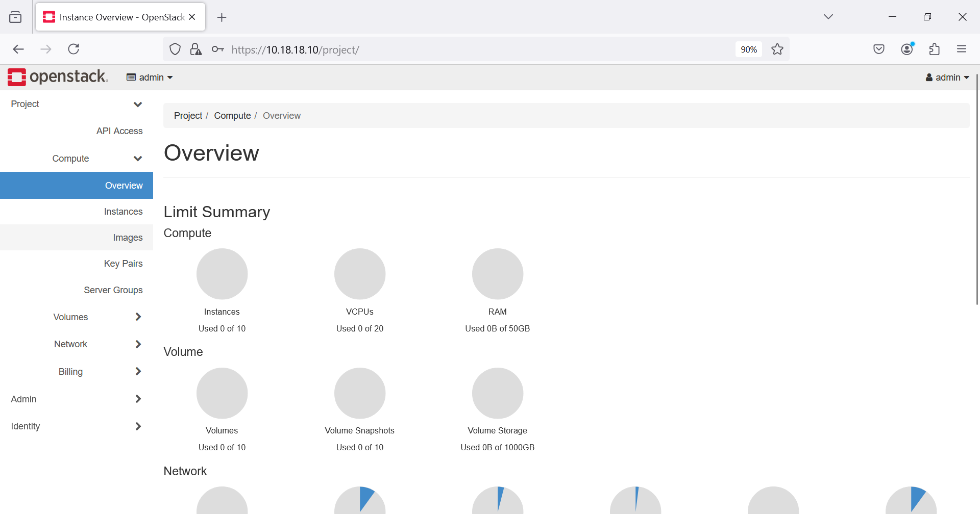Image resolution: width=980 pixels, height=514 pixels.
Task: Bookmark this page with the star icon
Action: [x=777, y=49]
